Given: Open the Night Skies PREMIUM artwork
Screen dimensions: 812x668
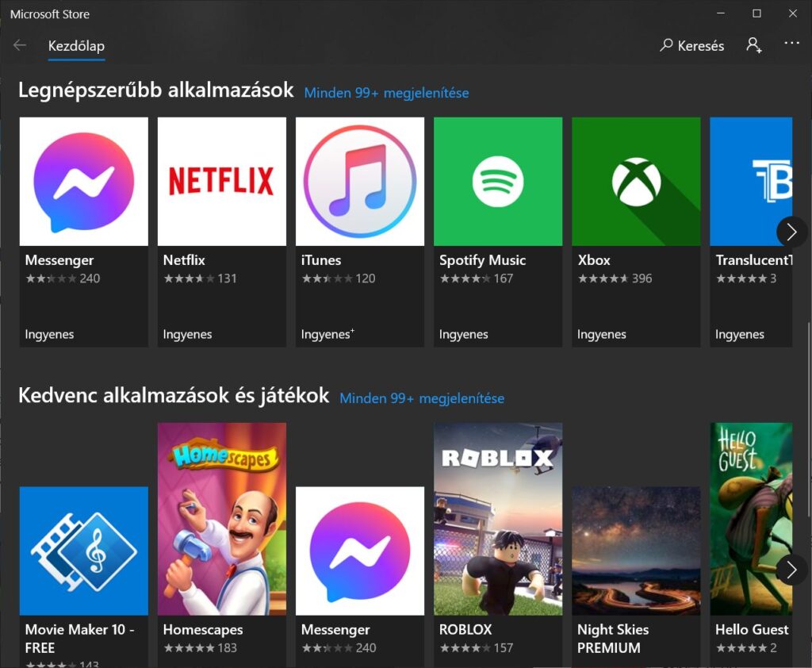Looking at the screenshot, I should point(636,551).
